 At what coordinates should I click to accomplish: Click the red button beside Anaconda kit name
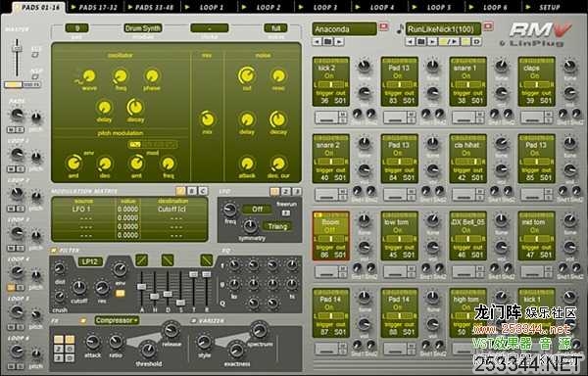click(384, 26)
